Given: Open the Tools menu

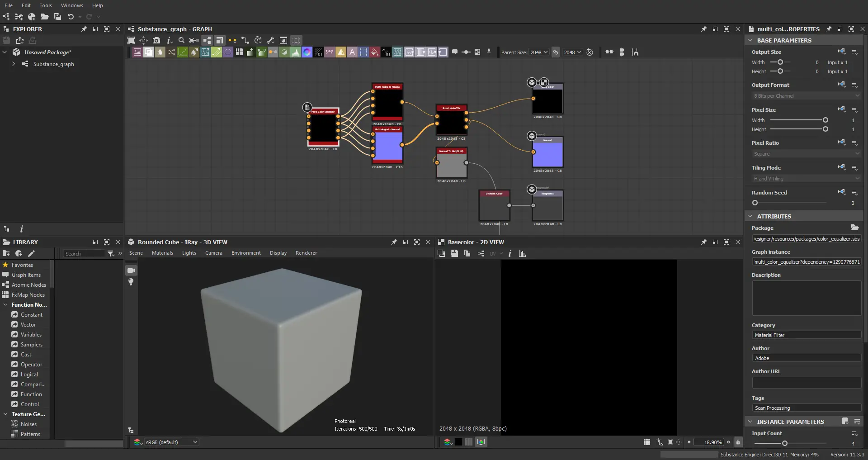Looking at the screenshot, I should (x=46, y=5).
